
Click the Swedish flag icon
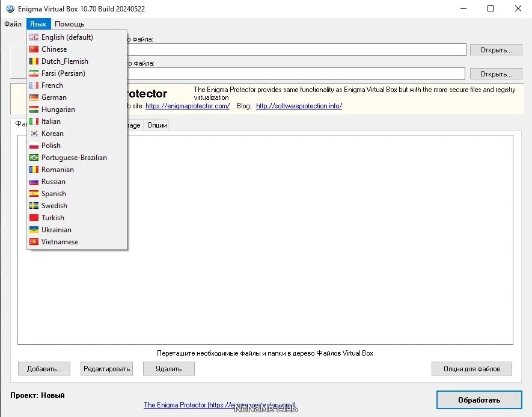pos(34,205)
